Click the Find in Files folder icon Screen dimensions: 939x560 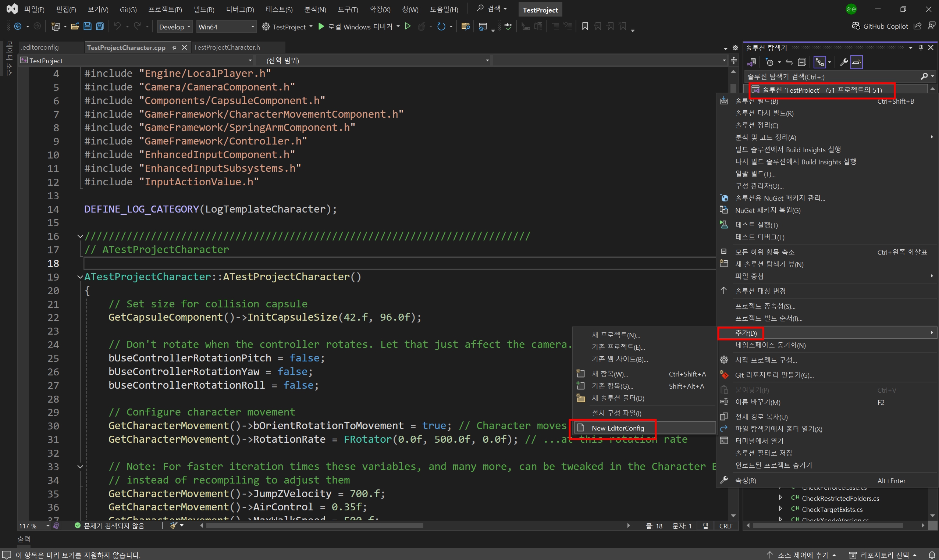[x=465, y=26]
